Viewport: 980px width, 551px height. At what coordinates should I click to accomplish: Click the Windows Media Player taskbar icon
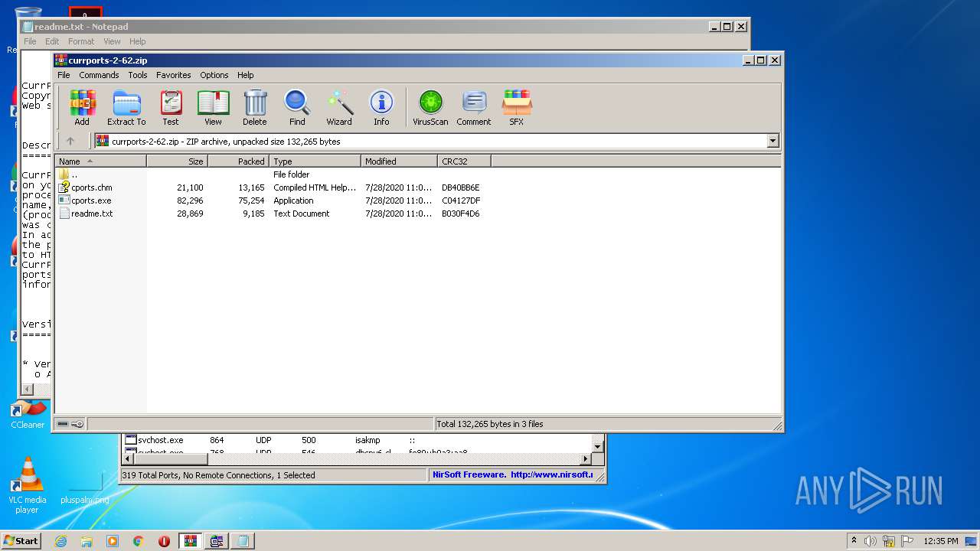113,541
